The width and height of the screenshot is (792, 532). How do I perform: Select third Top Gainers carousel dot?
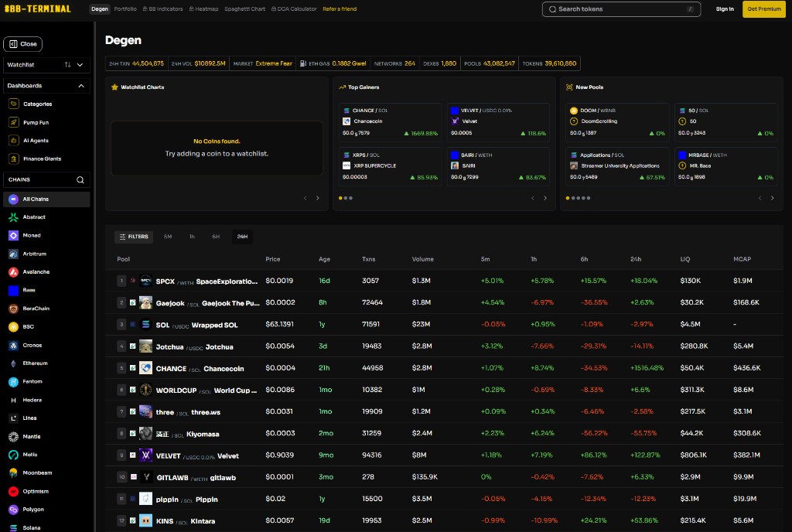coord(350,198)
